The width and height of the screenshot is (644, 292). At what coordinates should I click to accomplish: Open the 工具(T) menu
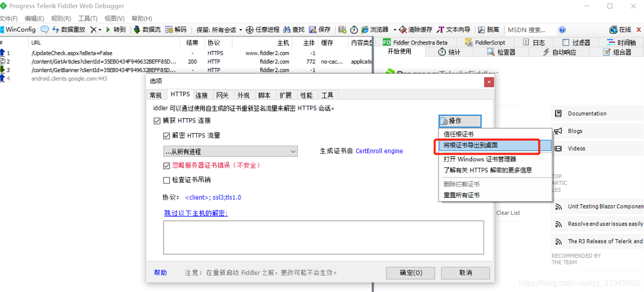pos(88,18)
